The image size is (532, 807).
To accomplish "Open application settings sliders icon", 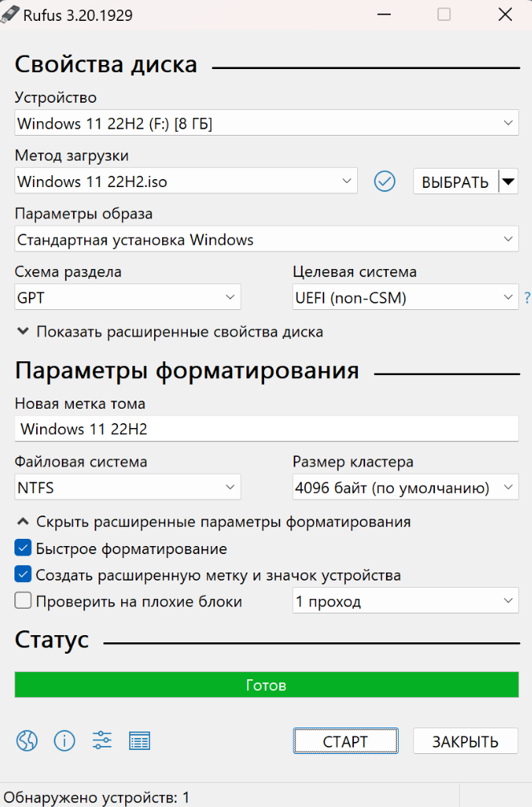I will (102, 741).
